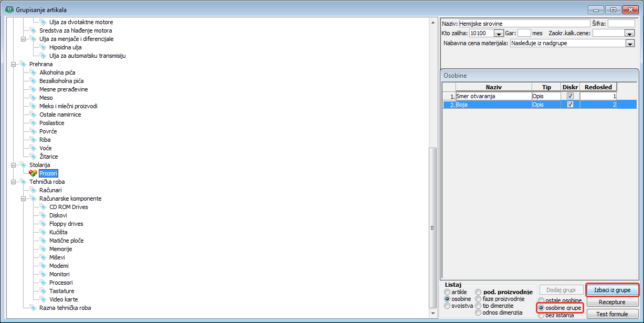Screen dimensions: 644x323
Task: Click the tag icon next to Prehrana
Action: 23,64
